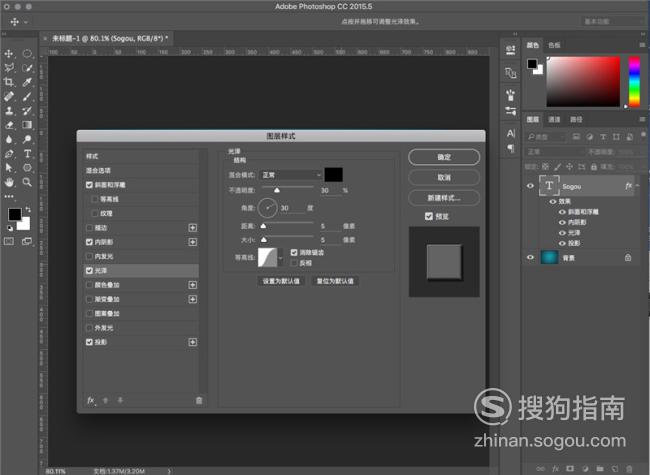Click the trash icon in Layer Style dialog
The width and height of the screenshot is (650, 475).
coord(199,400)
